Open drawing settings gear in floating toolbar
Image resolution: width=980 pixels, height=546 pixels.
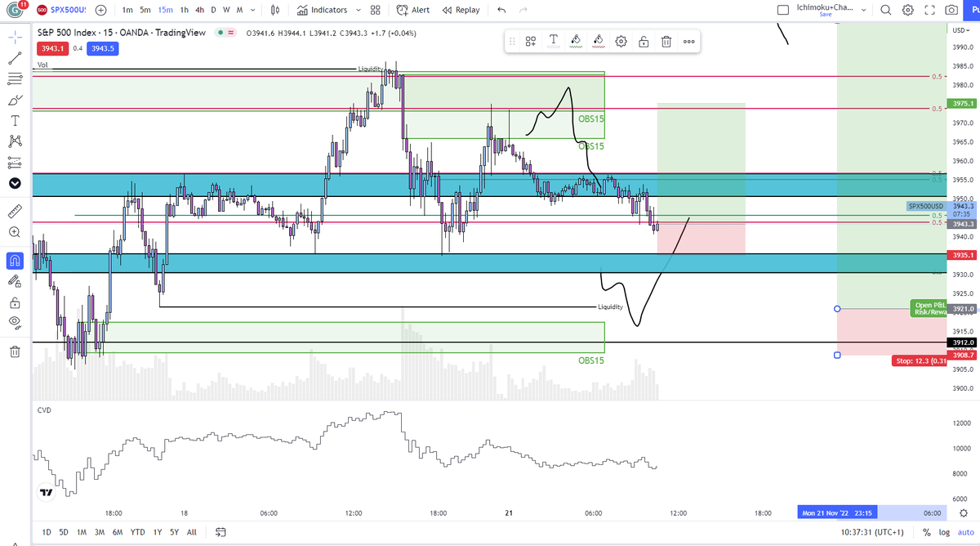click(621, 41)
